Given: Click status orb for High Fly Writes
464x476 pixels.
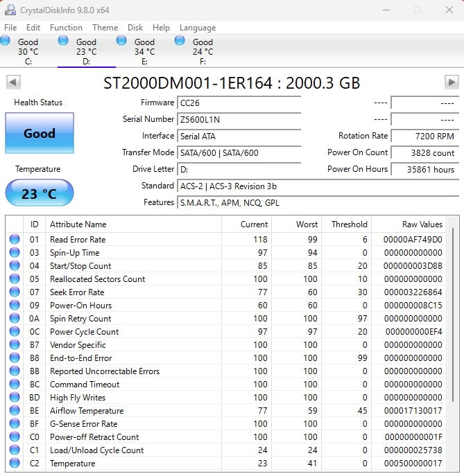Looking at the screenshot, I should coord(15,397).
